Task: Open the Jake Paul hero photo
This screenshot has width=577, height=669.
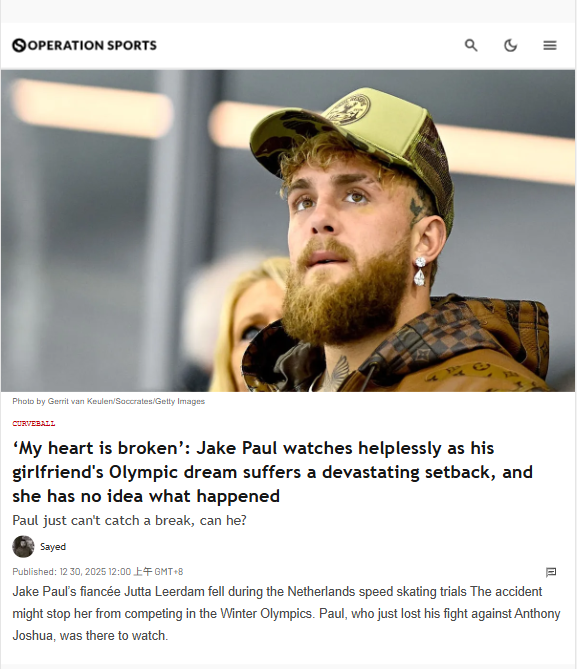Action: 288,231
